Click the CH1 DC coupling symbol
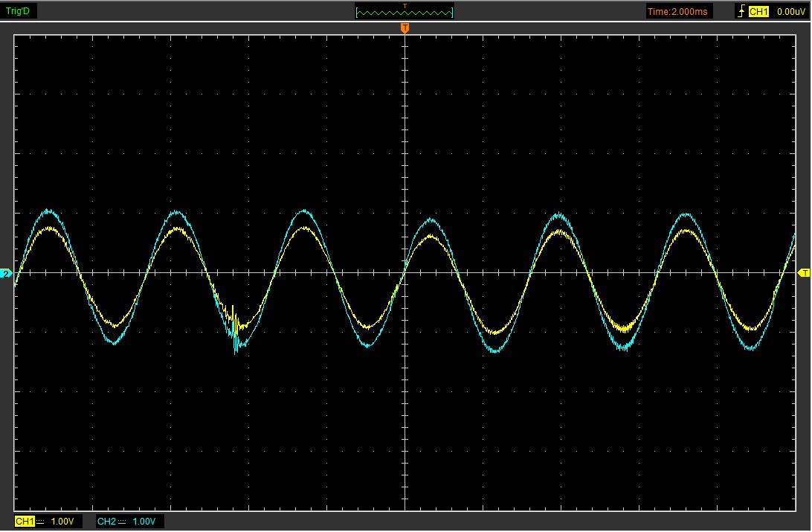The image size is (812, 532). [40, 522]
